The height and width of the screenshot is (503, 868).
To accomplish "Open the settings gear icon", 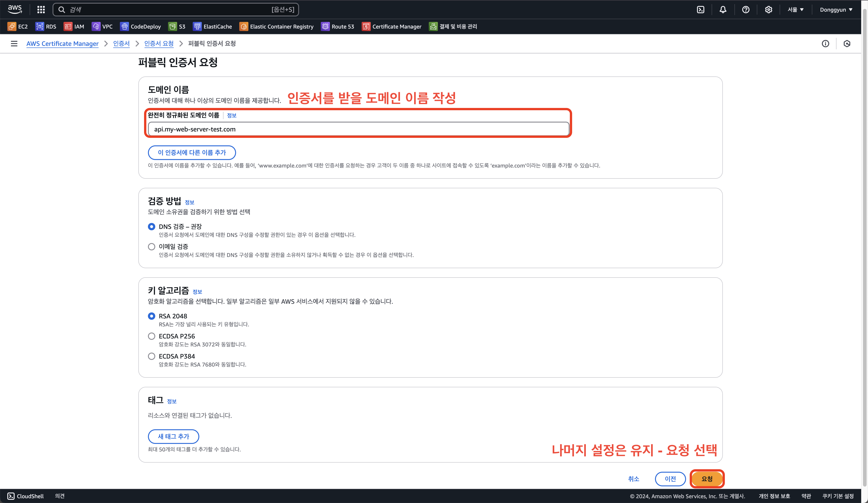I will click(768, 10).
